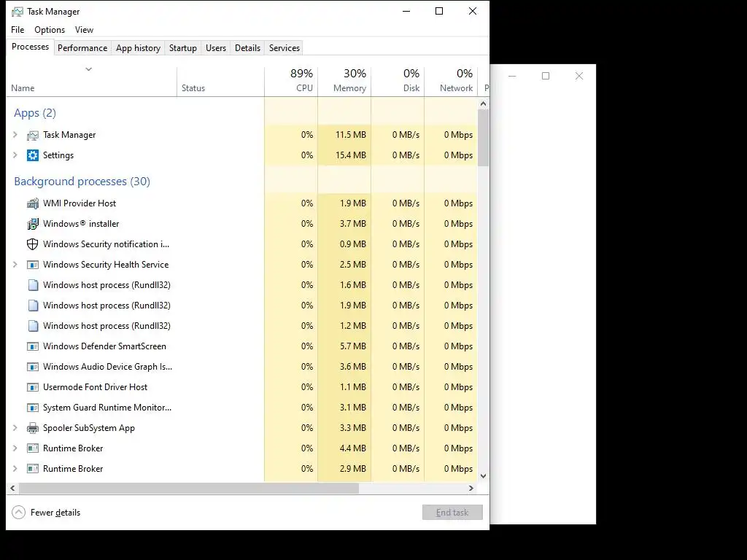Maximize the blank window behind Task Manager
This screenshot has height=560, width=747.
546,76
